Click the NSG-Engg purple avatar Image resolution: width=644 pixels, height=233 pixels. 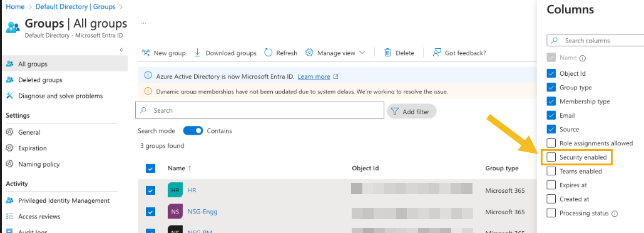(175, 212)
